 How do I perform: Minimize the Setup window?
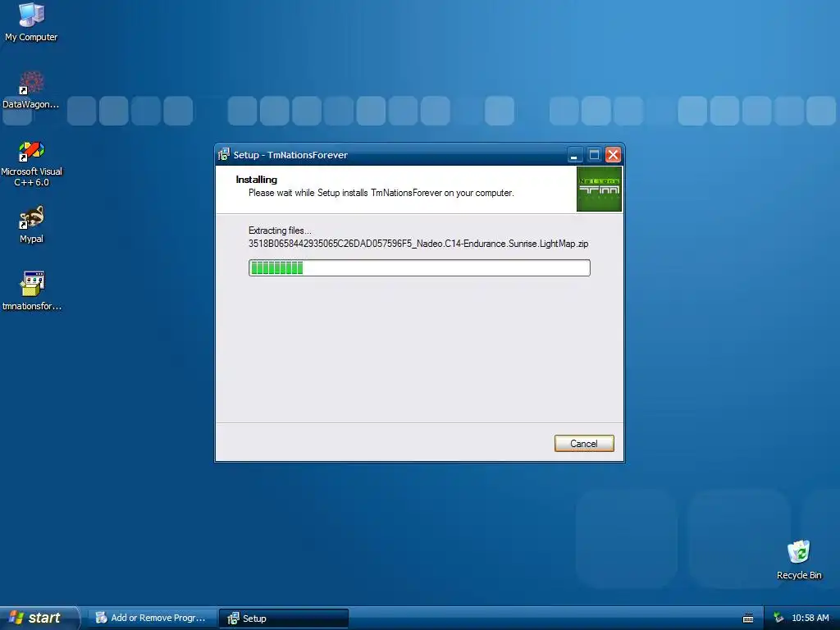(575, 155)
